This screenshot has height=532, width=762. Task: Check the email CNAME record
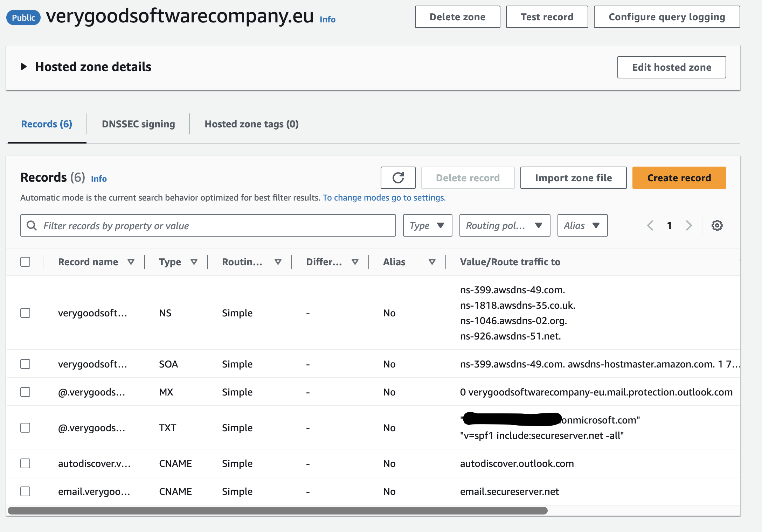pyautogui.click(x=25, y=491)
